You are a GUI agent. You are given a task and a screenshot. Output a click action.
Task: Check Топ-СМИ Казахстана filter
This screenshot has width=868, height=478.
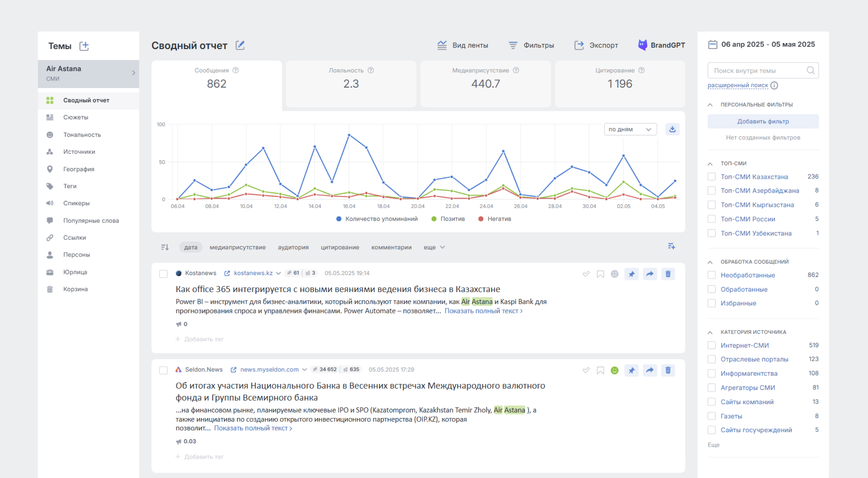711,176
